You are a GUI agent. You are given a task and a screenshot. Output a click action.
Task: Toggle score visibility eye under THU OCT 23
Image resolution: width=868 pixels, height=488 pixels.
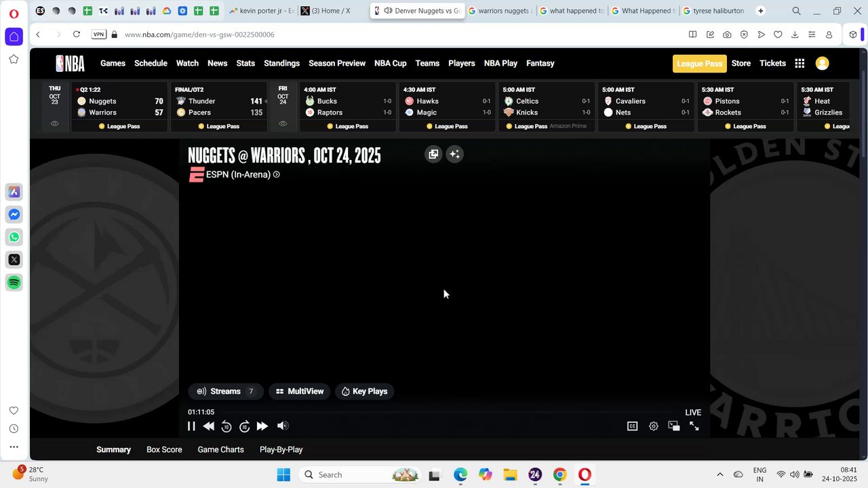54,123
